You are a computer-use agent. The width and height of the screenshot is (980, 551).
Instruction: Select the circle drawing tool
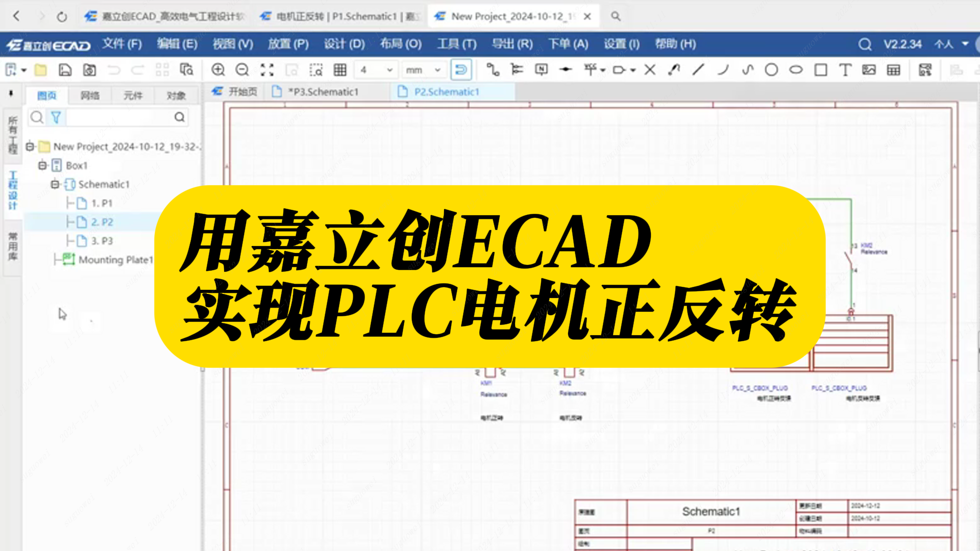click(771, 70)
